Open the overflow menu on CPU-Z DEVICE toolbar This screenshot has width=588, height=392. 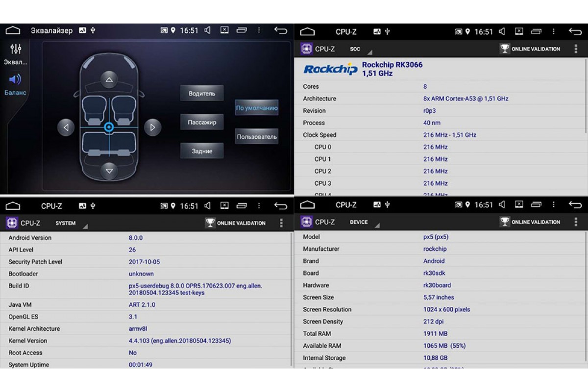pyautogui.click(x=576, y=222)
